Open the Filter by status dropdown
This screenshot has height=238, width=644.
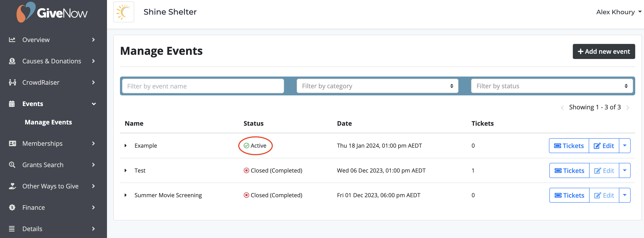[x=552, y=86]
